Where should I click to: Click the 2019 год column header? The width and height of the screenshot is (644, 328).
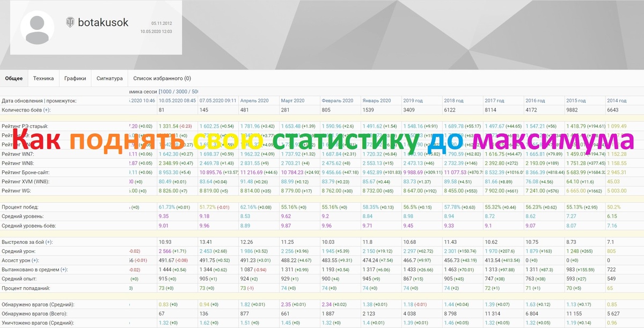tap(414, 101)
